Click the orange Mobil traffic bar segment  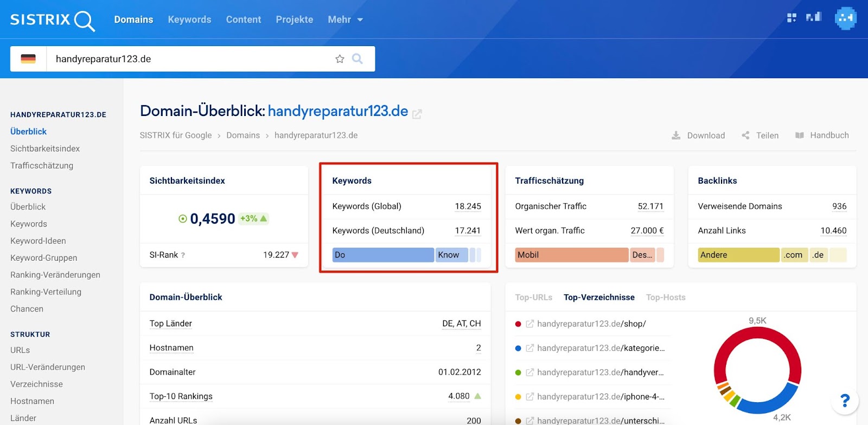pyautogui.click(x=572, y=255)
